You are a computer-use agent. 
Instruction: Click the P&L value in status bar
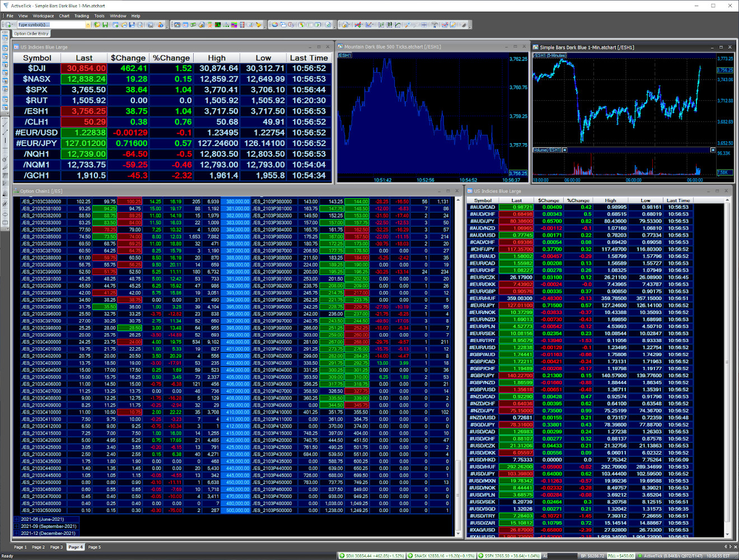621,556
